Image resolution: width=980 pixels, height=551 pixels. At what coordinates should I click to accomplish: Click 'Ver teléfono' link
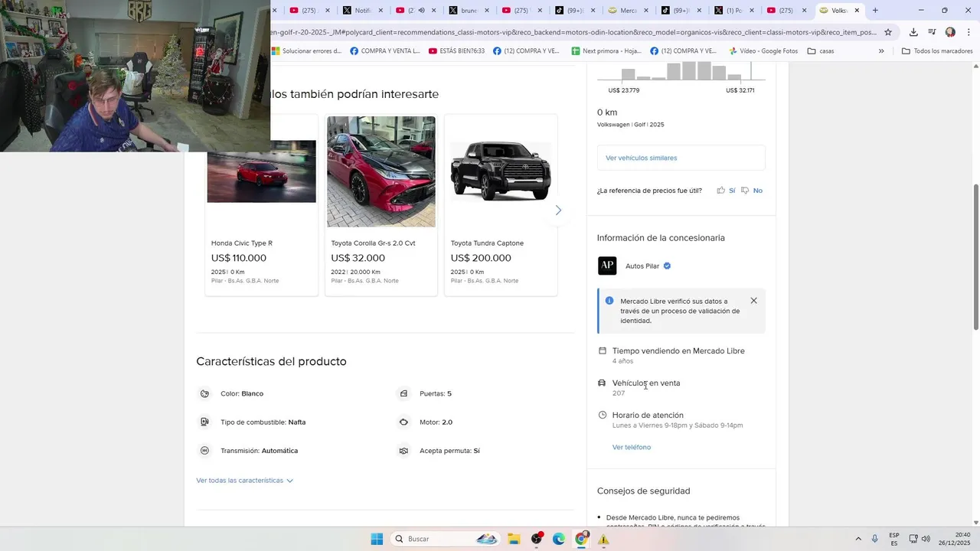pos(632,447)
